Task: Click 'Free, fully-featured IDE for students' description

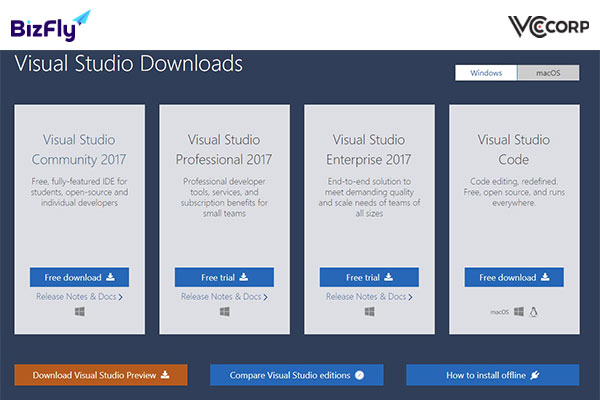Action: 79,192
